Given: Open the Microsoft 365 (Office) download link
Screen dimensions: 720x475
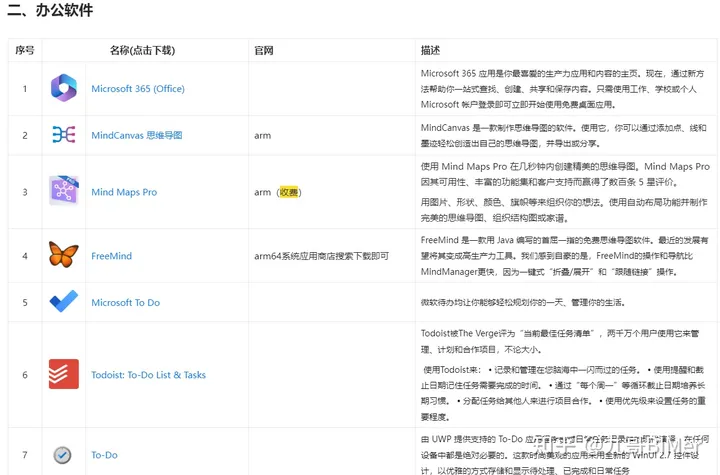Looking at the screenshot, I should tap(138, 89).
